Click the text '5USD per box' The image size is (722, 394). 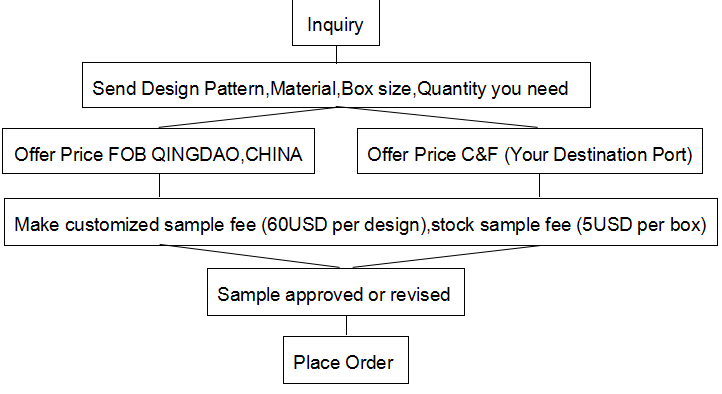tap(641, 225)
